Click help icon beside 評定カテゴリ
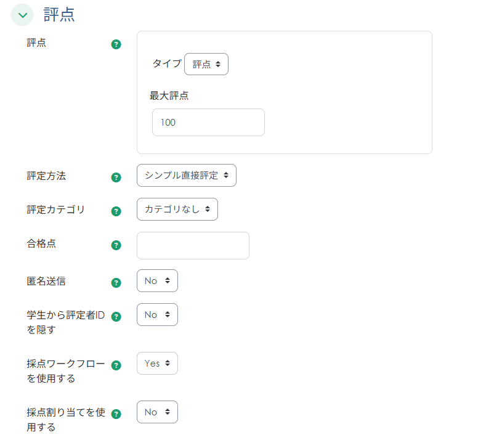The image size is (502, 448). pos(116,211)
